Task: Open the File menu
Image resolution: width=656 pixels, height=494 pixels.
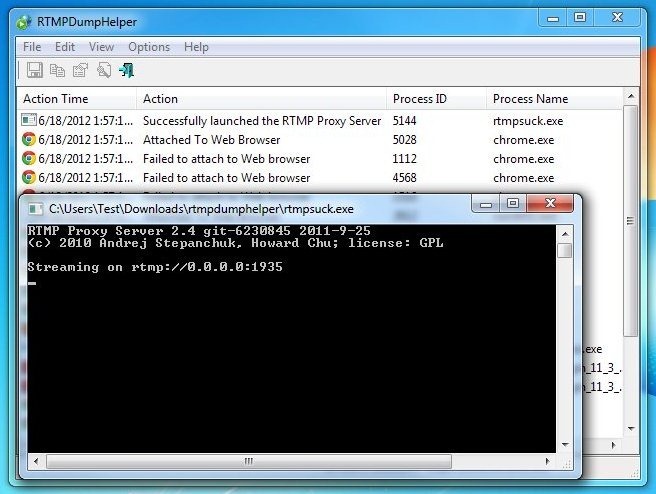Action: point(32,47)
